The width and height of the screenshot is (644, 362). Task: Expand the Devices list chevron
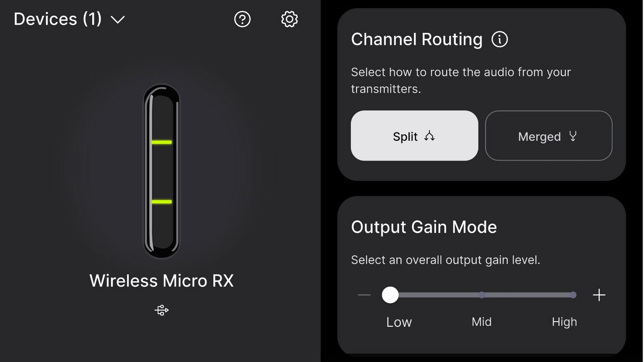(118, 19)
